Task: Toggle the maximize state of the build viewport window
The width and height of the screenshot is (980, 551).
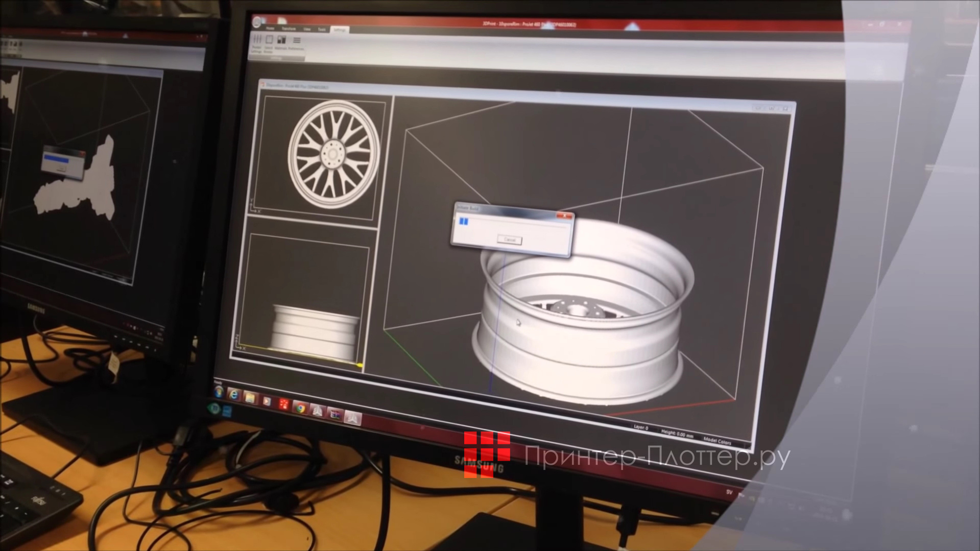Action: pos(772,108)
